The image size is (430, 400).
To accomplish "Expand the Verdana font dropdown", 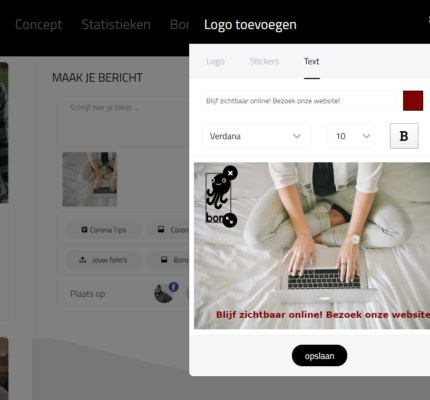I will (256, 136).
